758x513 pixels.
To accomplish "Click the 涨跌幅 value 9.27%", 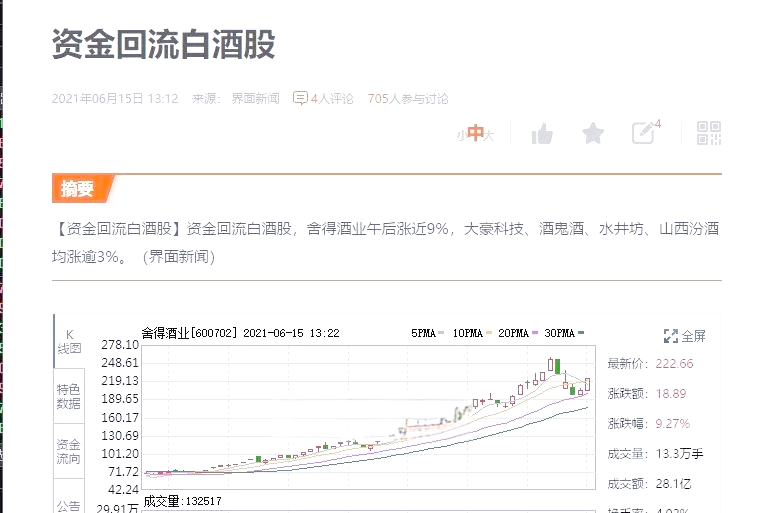I will (672, 424).
